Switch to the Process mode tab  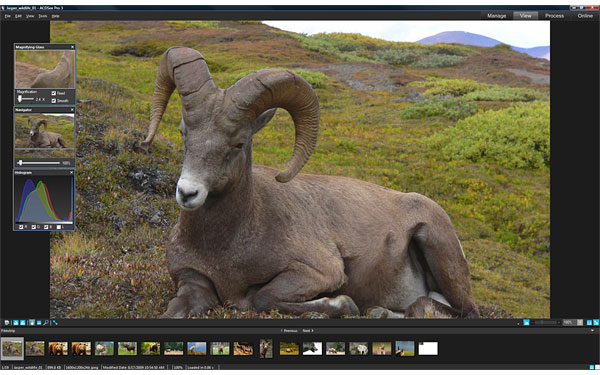(x=554, y=16)
